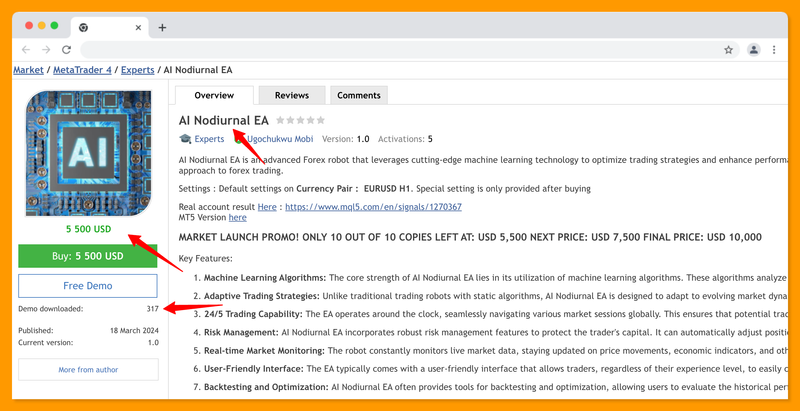Open a new browser tab with plus icon

click(162, 28)
